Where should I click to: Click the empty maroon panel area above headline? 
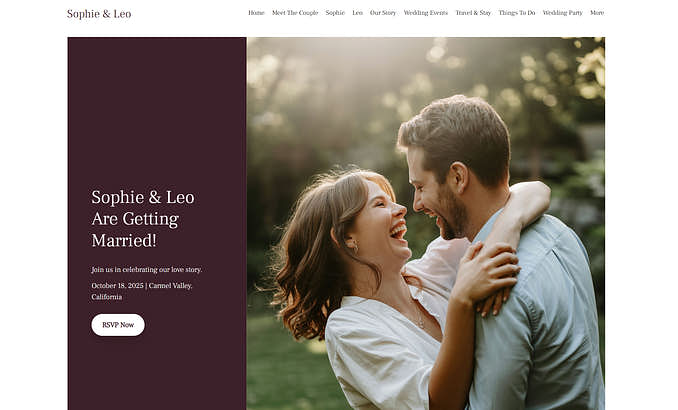pos(157,108)
